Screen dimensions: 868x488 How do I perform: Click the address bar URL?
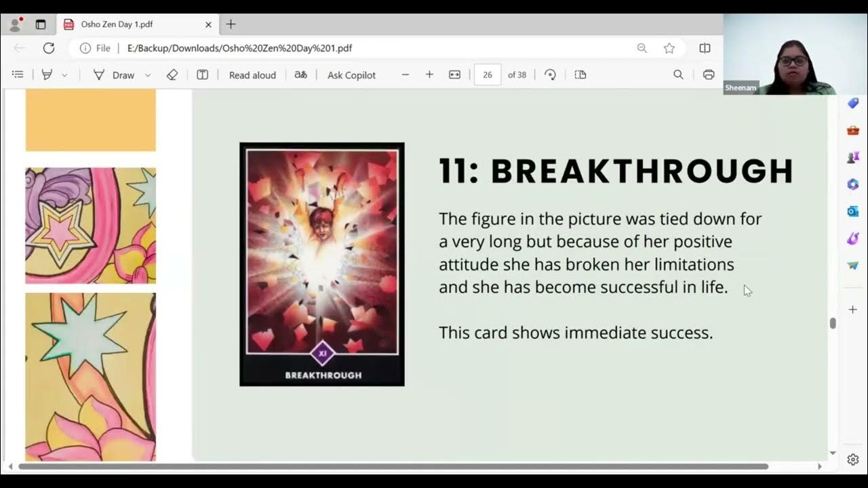coord(239,48)
